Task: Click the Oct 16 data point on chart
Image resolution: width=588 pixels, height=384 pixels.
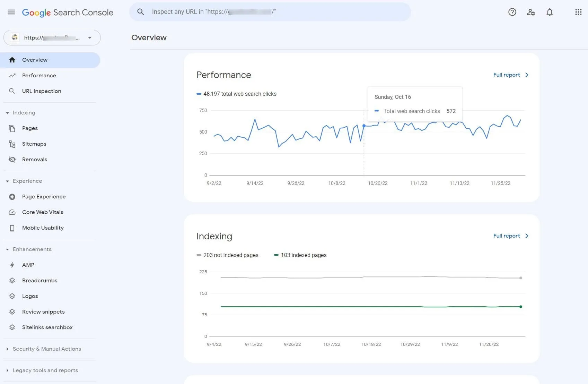Action: coord(364,126)
